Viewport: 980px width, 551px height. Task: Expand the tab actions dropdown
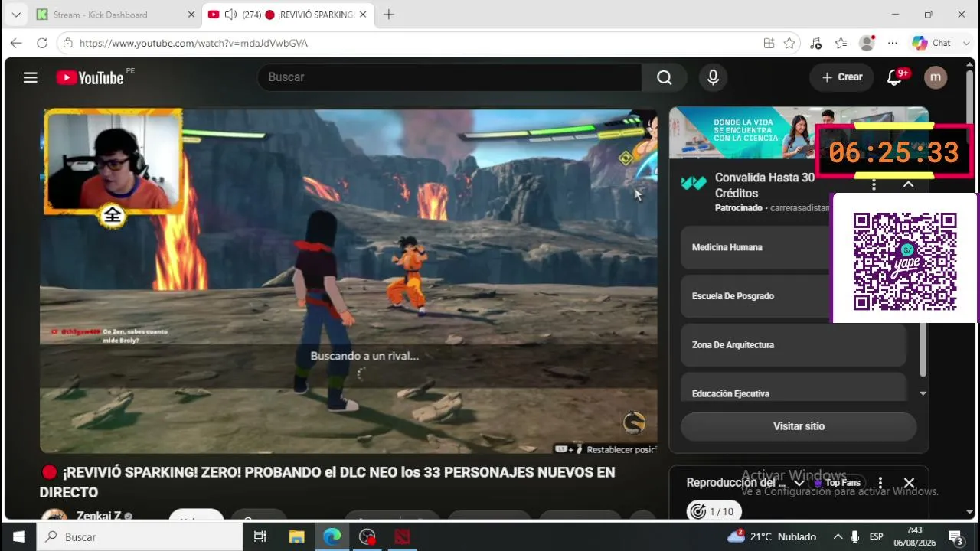tap(15, 15)
